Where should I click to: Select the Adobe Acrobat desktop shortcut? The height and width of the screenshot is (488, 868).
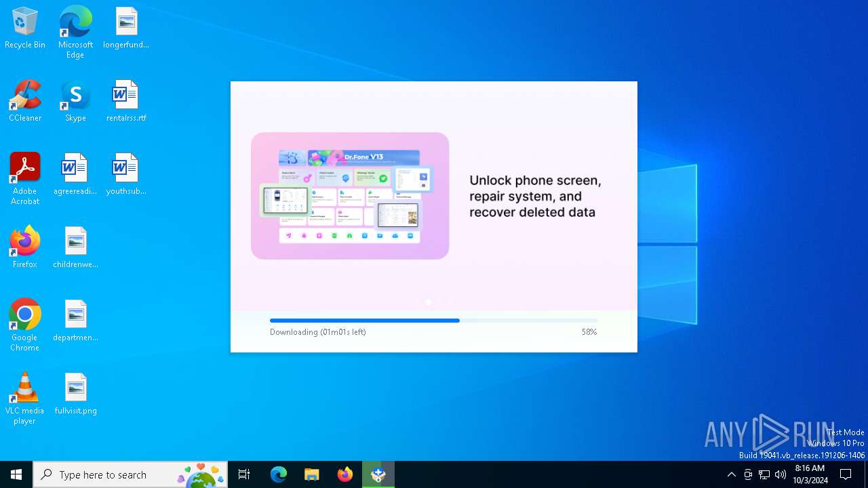[25, 179]
